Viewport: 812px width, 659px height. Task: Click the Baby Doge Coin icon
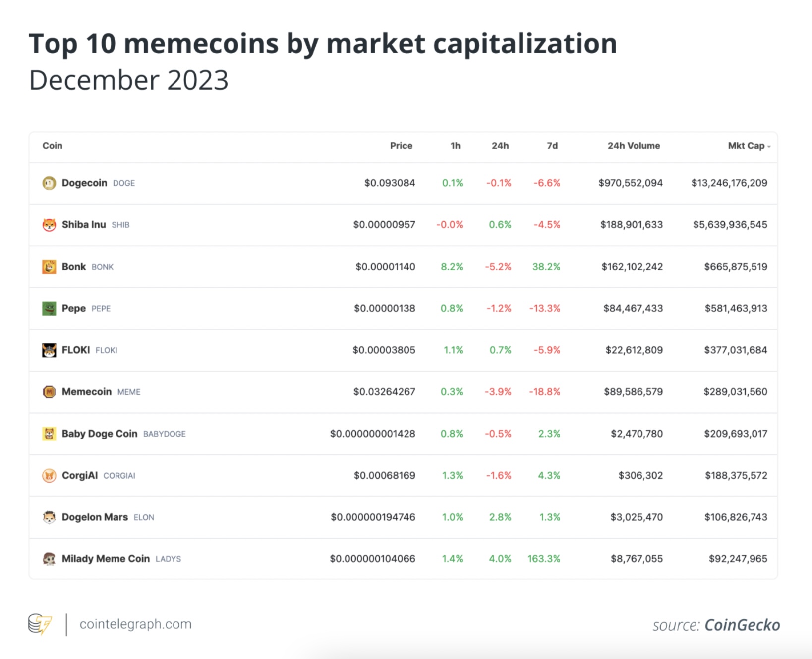pos(49,434)
